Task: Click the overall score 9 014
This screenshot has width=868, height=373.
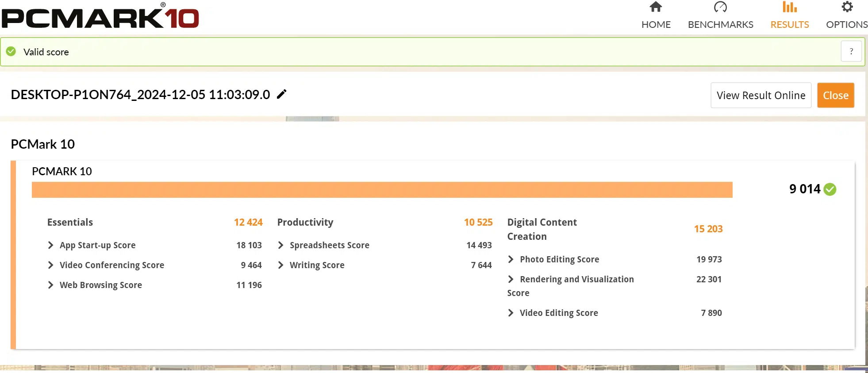Action: (805, 189)
